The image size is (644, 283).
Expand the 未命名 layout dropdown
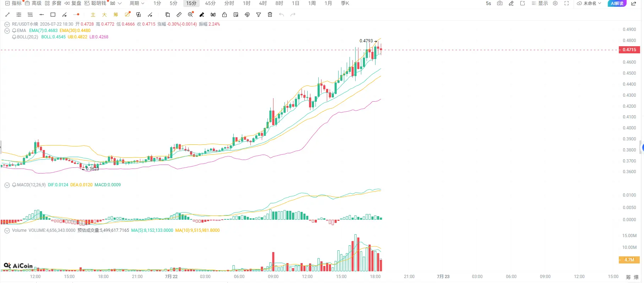point(589,3)
